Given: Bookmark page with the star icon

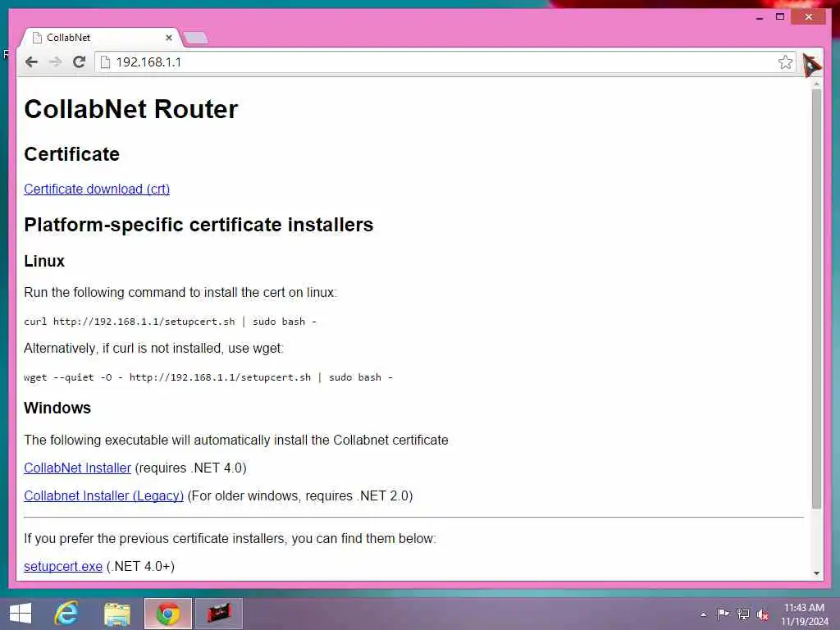Looking at the screenshot, I should (785, 62).
